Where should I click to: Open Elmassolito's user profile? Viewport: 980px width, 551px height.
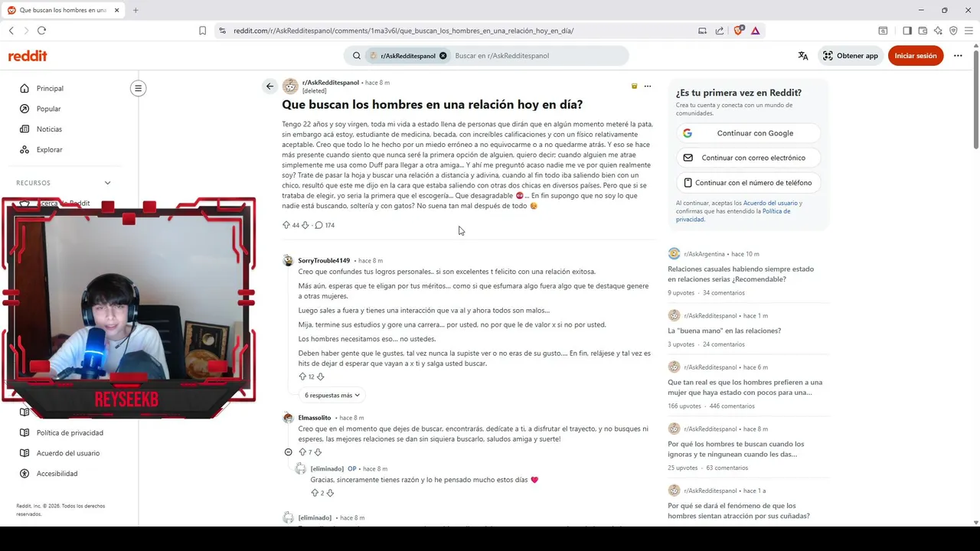click(315, 418)
